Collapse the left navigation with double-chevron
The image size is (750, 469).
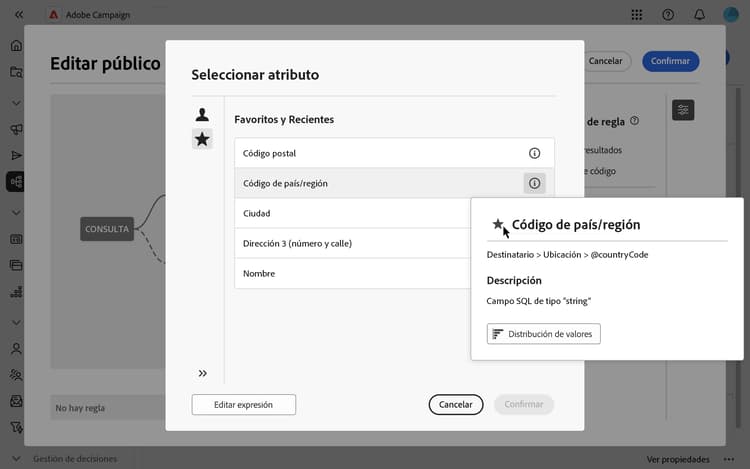[x=19, y=15]
